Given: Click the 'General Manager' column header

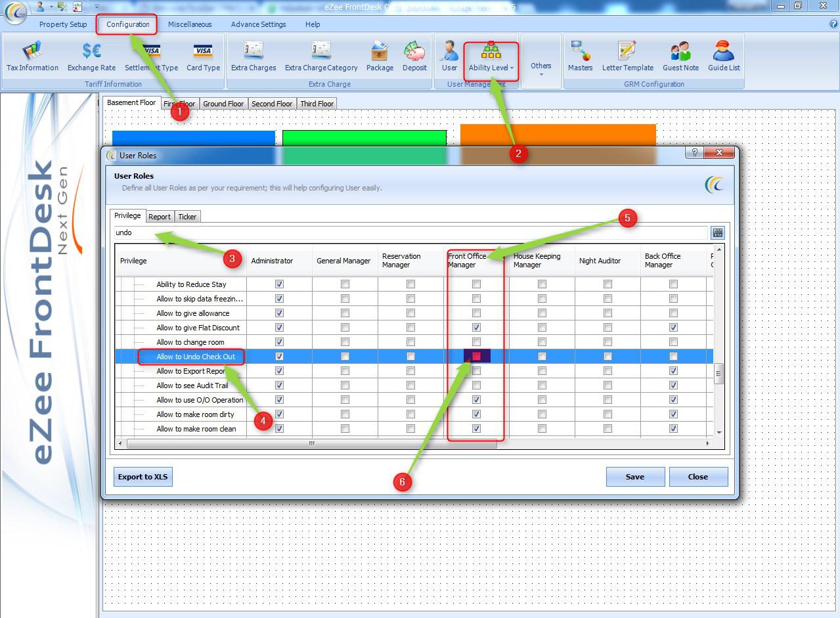Looking at the screenshot, I should coord(345,261).
